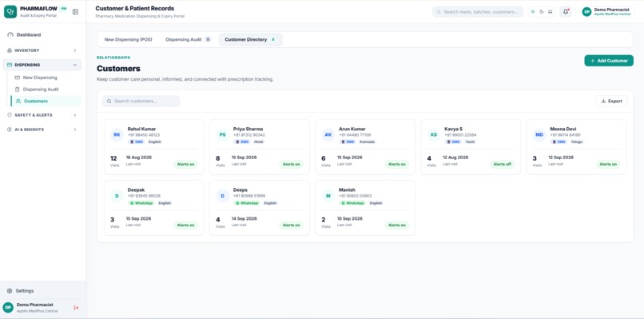
Task: Switch to Dispensing Audit tab
Action: (x=188, y=39)
